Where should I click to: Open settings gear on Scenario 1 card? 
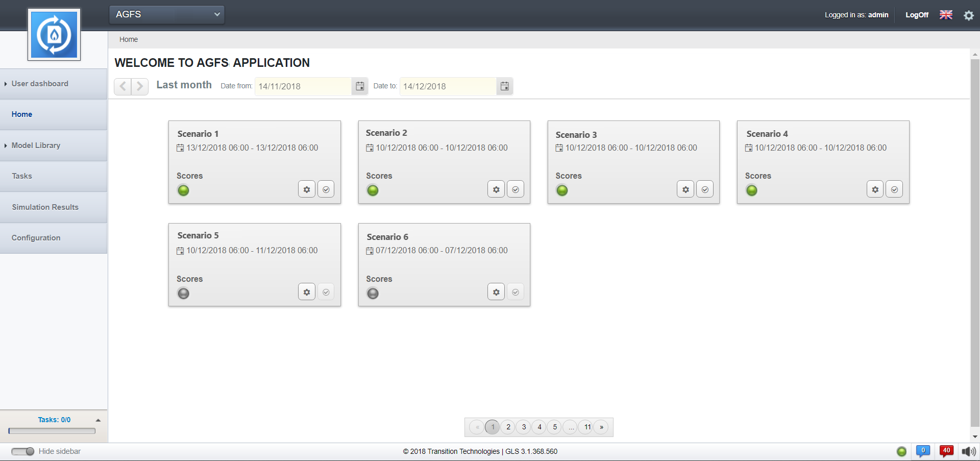coord(306,189)
